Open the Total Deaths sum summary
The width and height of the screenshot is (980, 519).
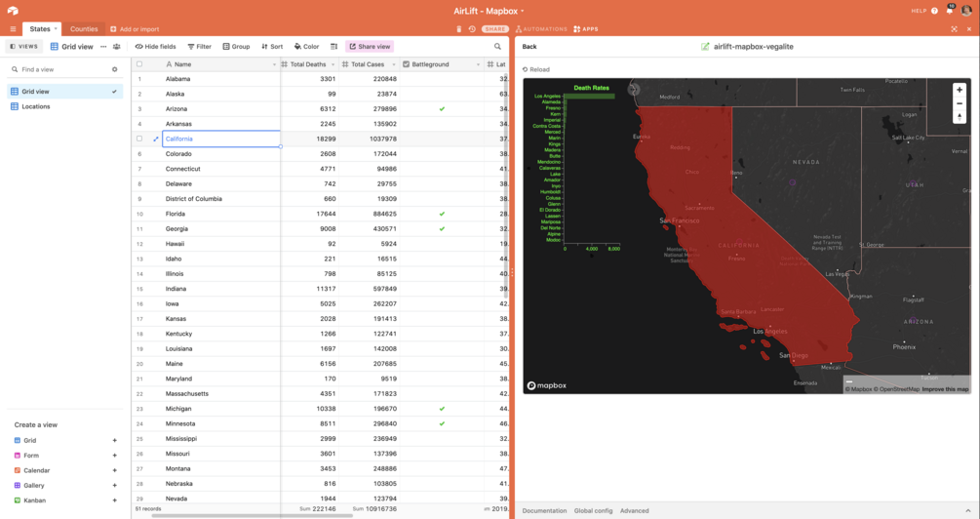(x=318, y=509)
